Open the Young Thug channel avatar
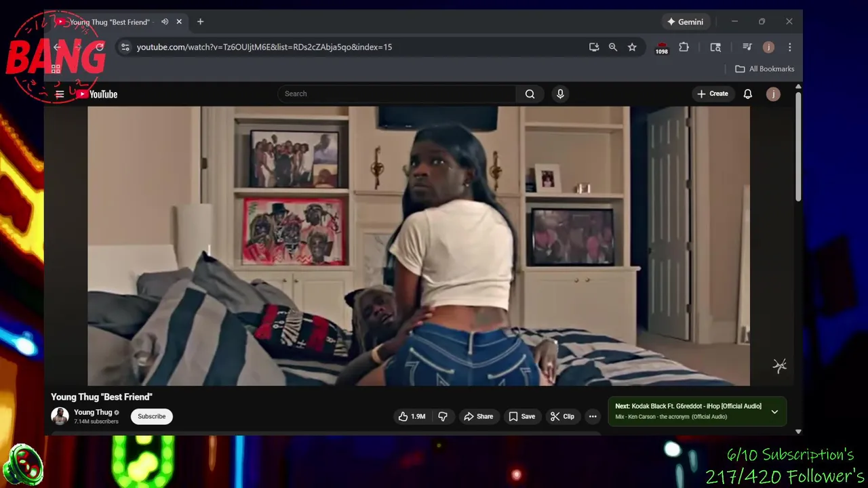Screen dimensions: 868x488 [x=60, y=416]
